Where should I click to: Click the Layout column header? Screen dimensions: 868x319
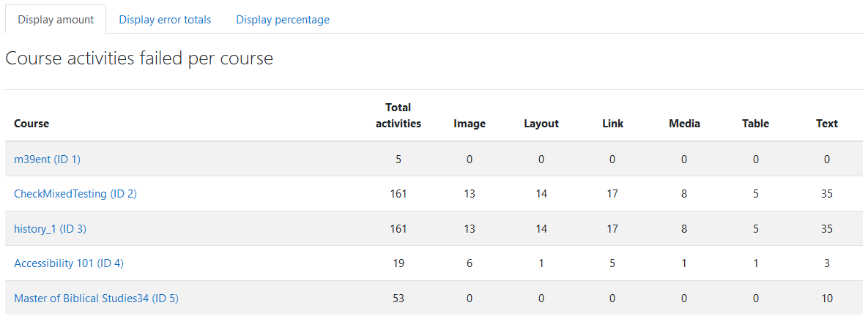coord(541,124)
